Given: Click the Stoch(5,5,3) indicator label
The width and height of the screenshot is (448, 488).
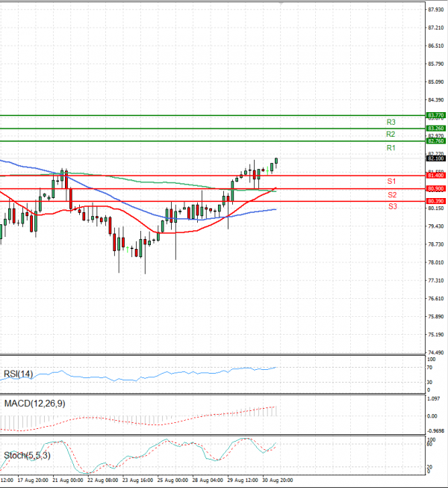Looking at the screenshot, I should (x=27, y=455).
